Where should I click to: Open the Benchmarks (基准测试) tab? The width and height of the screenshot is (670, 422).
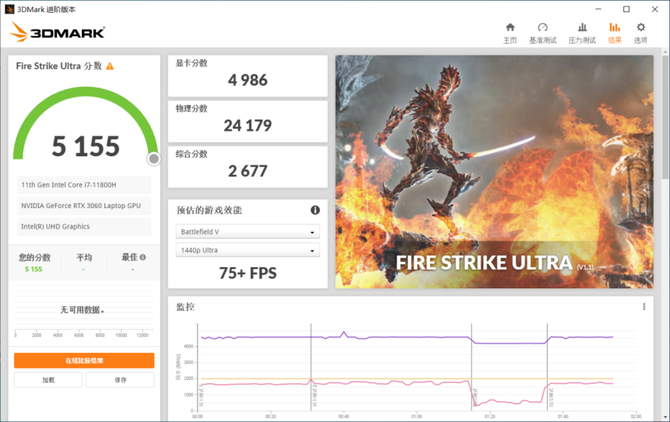(543, 33)
